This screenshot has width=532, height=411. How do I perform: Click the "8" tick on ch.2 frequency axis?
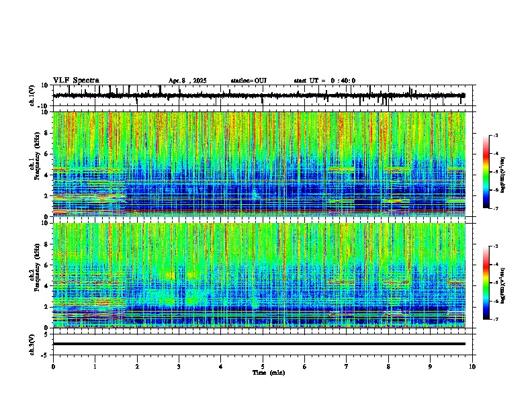tap(46, 244)
